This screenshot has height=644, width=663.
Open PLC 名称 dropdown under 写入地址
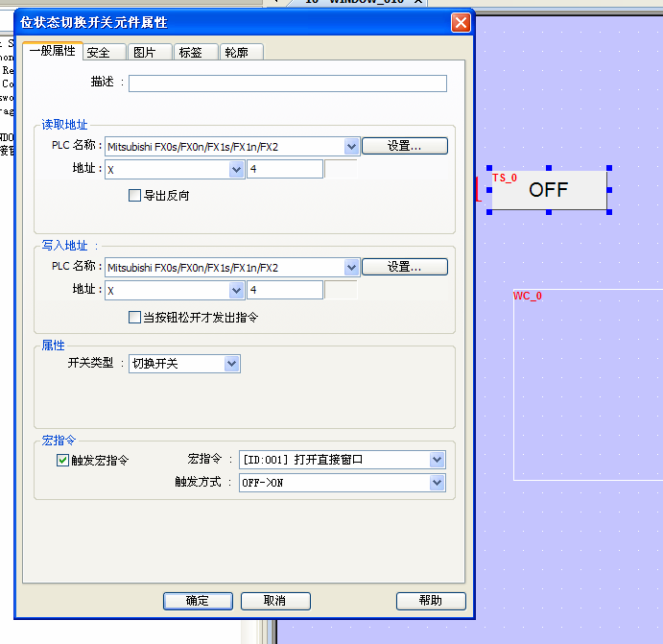[351, 267]
